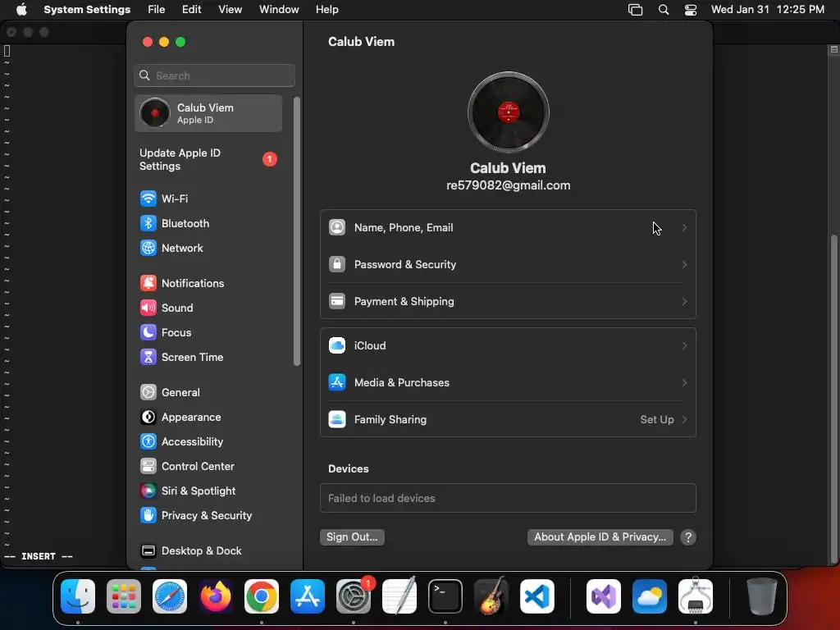Image resolution: width=840 pixels, height=630 pixels.
Task: Launch Visual Studio Code from the Dock
Action: point(536,596)
